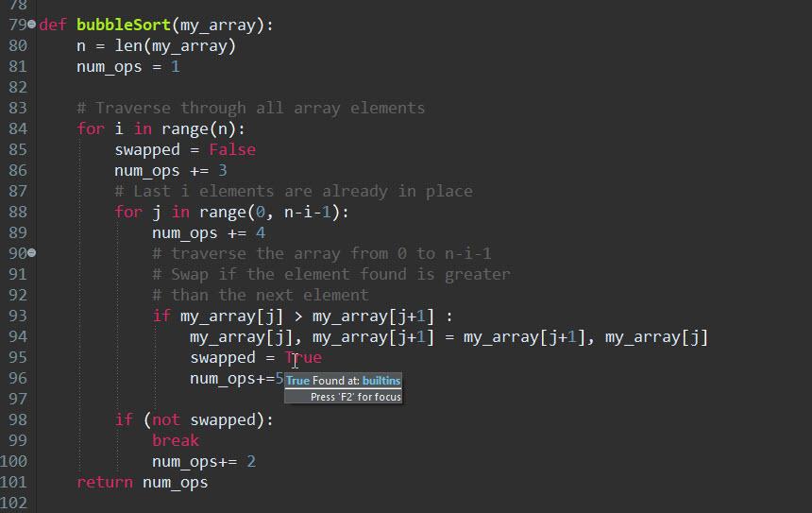812x513 pixels.
Task: Click the 'def' keyword on line 79
Action: click(x=53, y=25)
